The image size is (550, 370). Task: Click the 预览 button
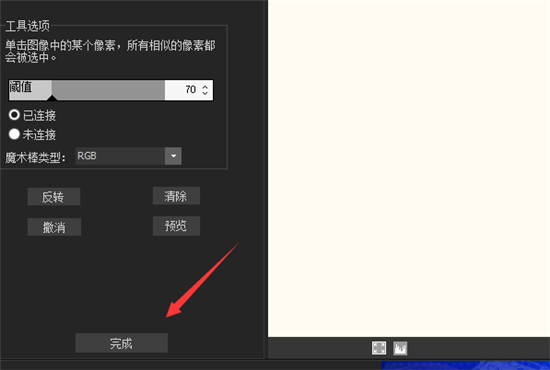point(176,226)
